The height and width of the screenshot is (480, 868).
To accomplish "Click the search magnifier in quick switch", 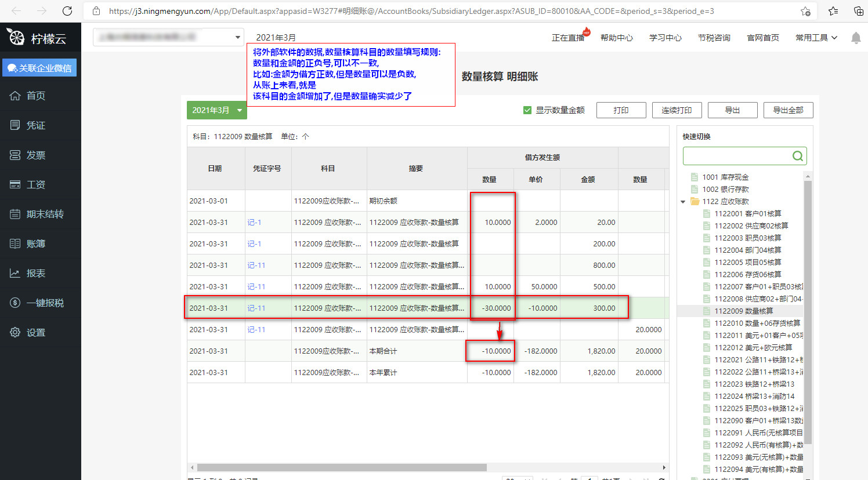I will 798,156.
